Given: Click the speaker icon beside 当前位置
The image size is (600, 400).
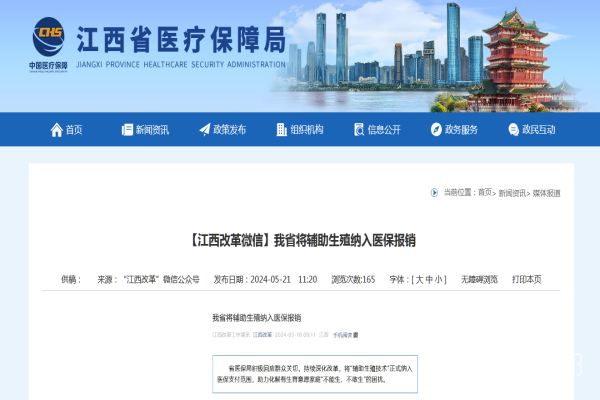Looking at the screenshot, I should (x=434, y=192).
